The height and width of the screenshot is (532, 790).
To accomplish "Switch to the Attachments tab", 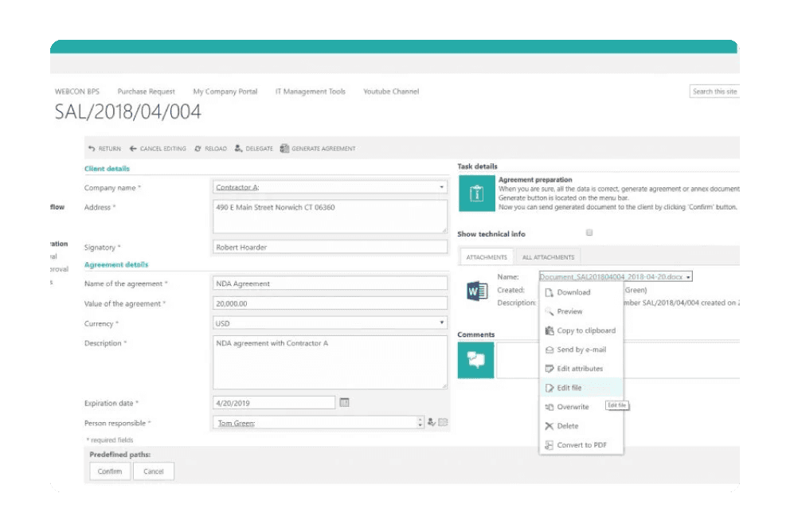I will pos(487,257).
